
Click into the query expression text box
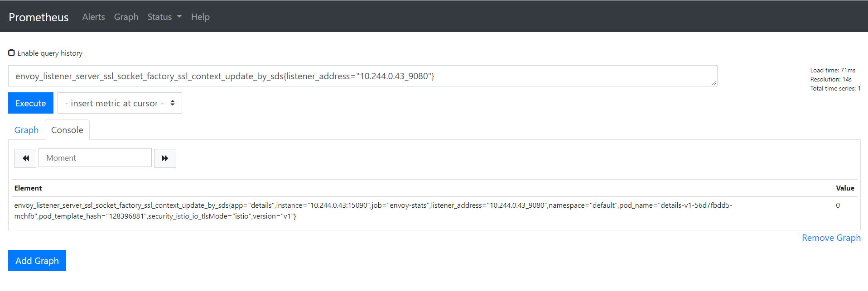click(362, 76)
